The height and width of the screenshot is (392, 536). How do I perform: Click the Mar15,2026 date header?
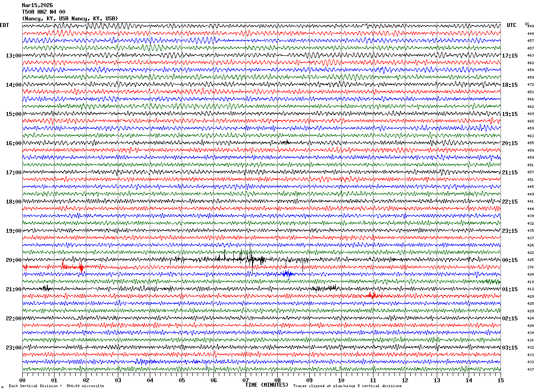[x=37, y=5]
